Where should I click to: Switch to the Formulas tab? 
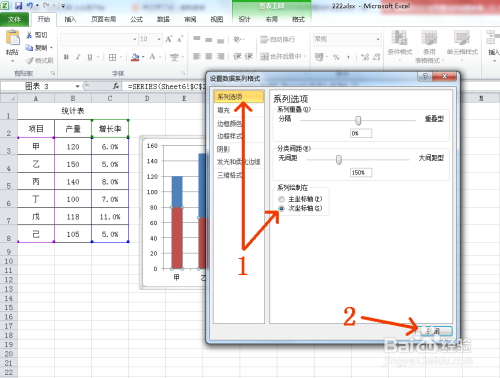click(x=137, y=19)
